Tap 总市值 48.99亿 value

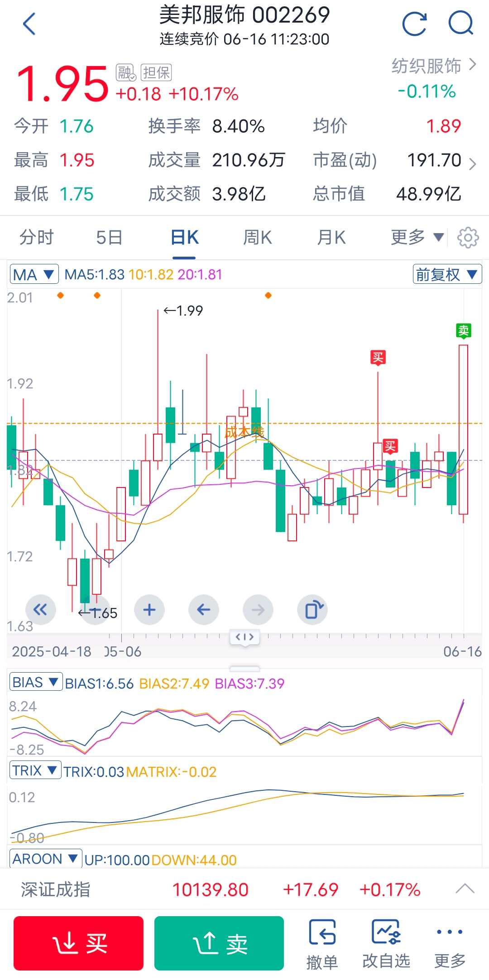429,194
